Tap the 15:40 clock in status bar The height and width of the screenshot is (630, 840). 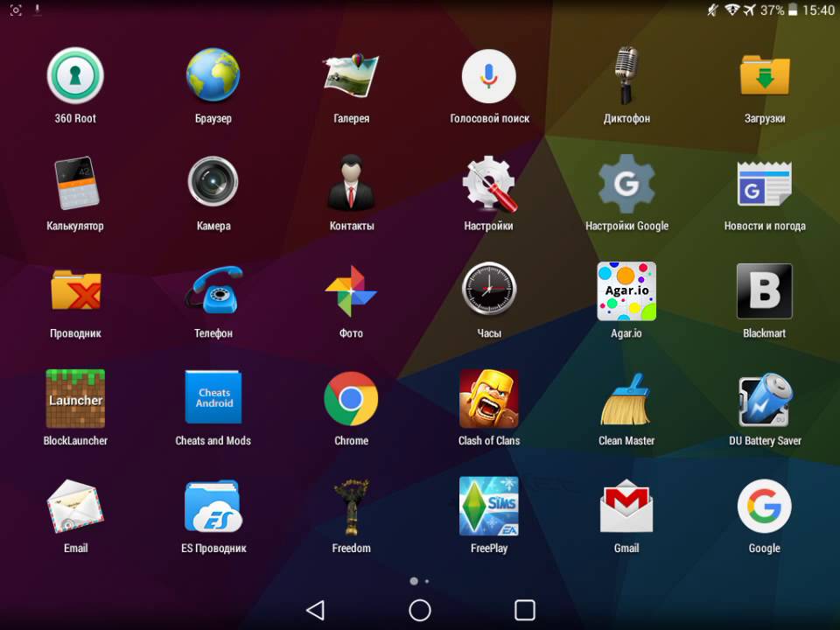pos(819,10)
